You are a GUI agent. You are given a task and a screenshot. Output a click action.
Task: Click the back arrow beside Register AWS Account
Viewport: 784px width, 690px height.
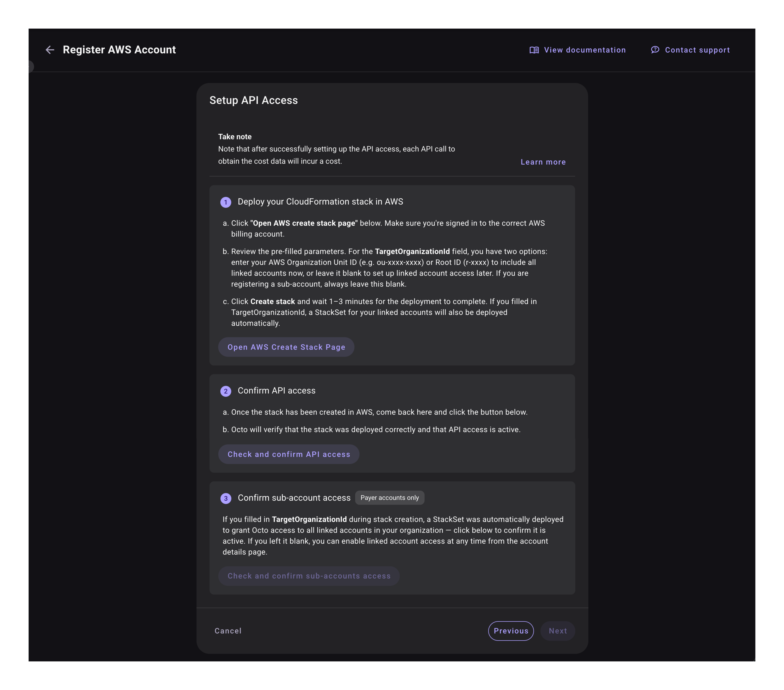click(50, 50)
